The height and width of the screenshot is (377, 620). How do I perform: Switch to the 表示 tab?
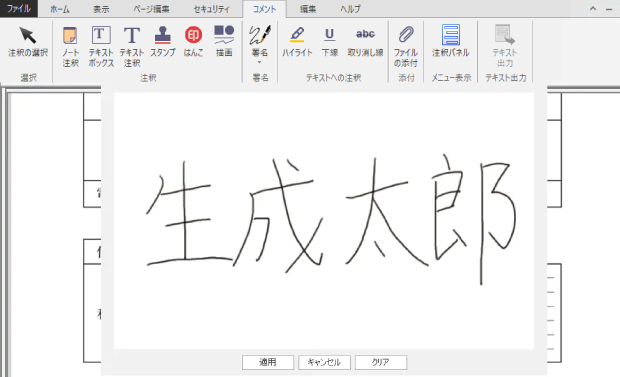[101, 9]
